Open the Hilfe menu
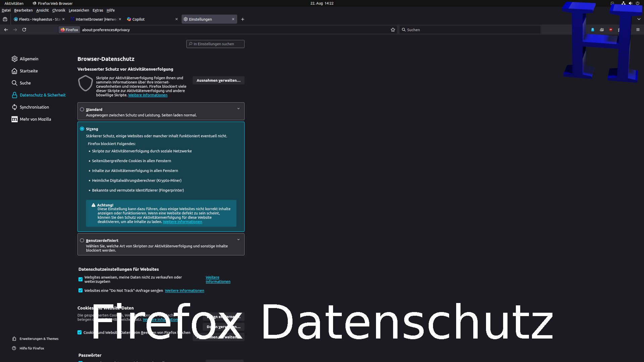 pyautogui.click(x=110, y=10)
